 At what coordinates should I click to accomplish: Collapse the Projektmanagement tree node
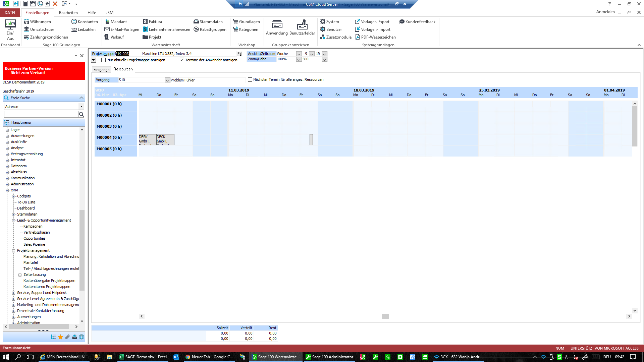pos(14,251)
